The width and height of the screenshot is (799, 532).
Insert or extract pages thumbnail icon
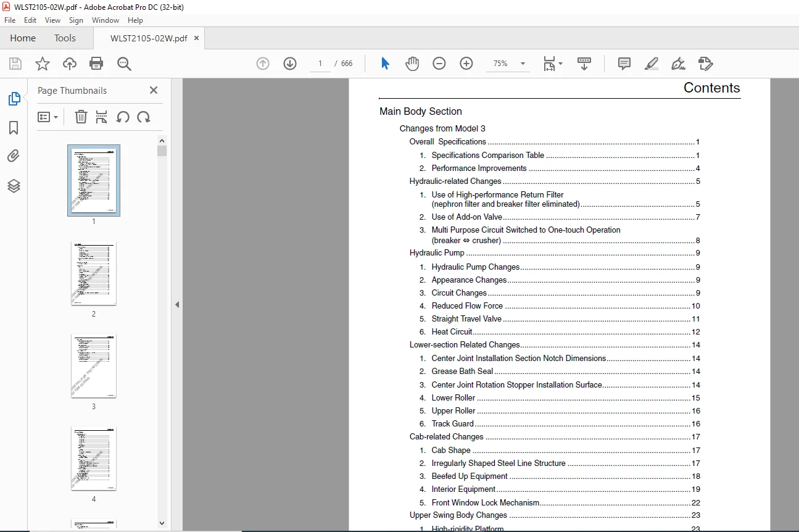tap(102, 117)
